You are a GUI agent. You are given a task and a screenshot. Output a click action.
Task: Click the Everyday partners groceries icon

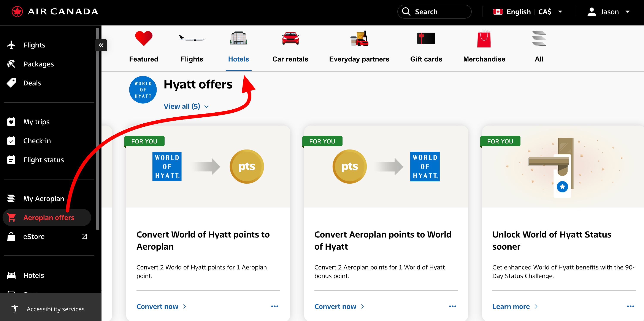click(x=359, y=38)
